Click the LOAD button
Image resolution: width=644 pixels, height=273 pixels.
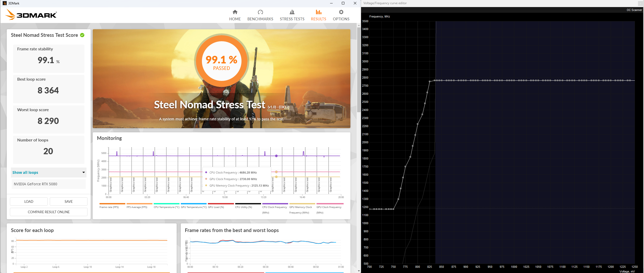(x=29, y=201)
